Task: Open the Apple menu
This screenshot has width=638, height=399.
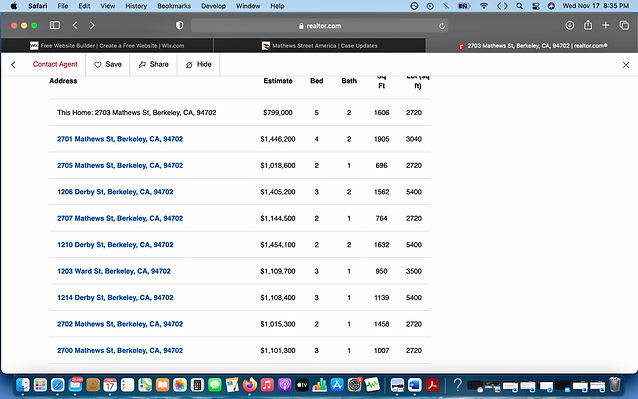Action: [x=14, y=6]
